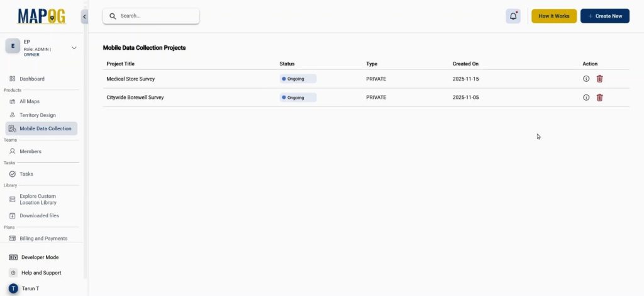644x296 pixels.
Task: Click the Downloaded files icon
Action: (x=13, y=215)
